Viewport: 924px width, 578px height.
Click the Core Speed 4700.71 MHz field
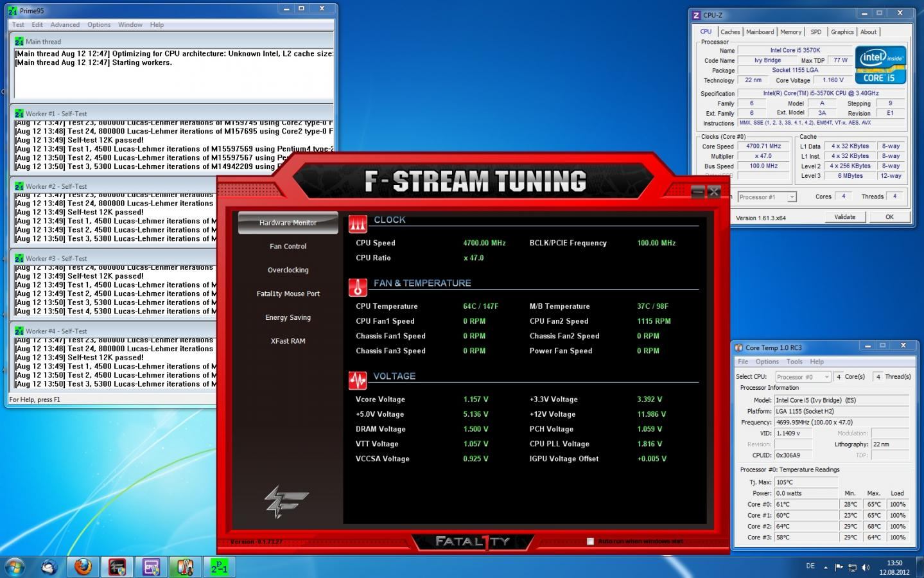point(763,146)
